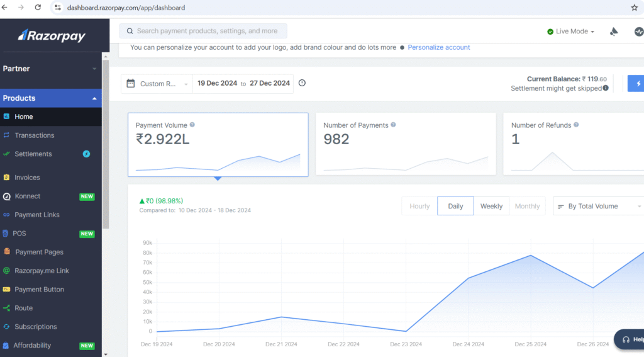Click the search payment products field
The width and height of the screenshot is (644, 357).
click(203, 31)
